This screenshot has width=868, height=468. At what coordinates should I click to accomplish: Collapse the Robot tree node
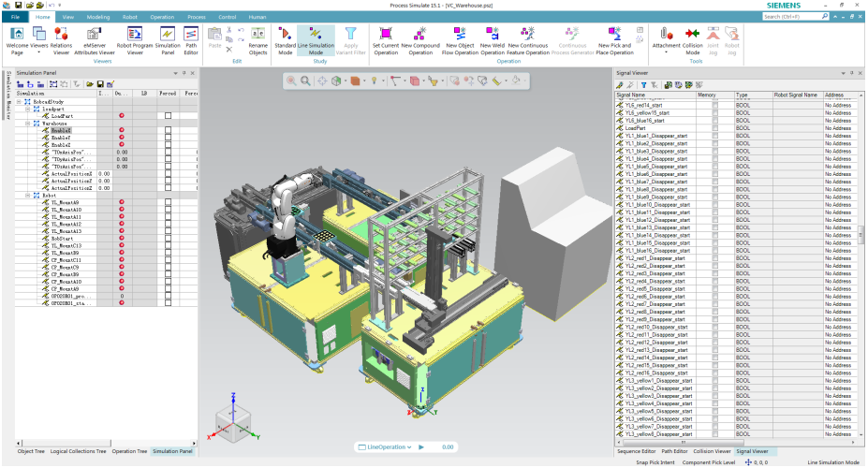tap(28, 196)
